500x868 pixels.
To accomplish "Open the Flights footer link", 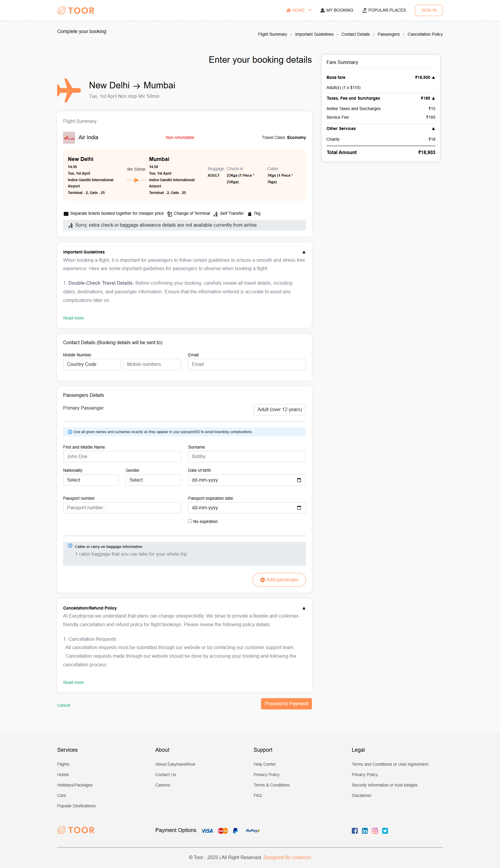I will [63, 764].
